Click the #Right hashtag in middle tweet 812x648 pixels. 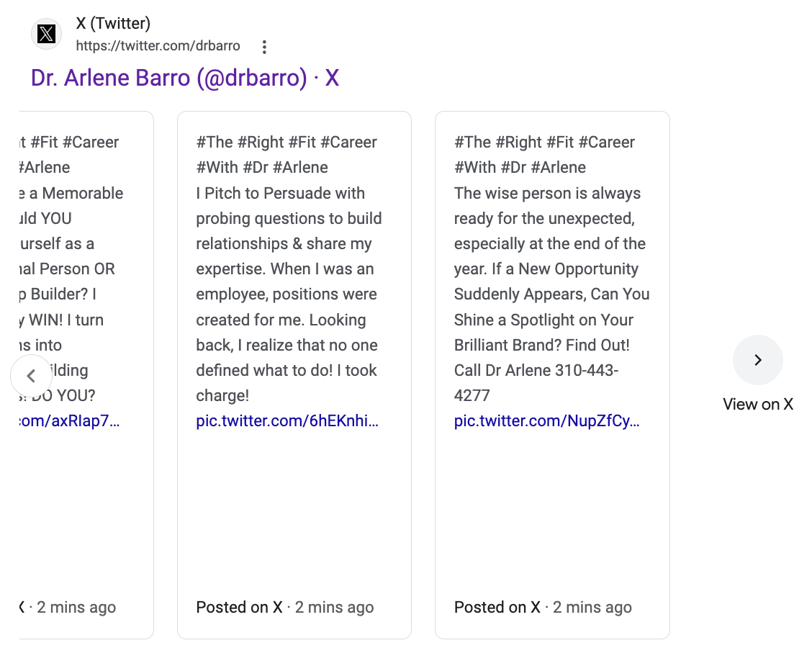(261, 142)
